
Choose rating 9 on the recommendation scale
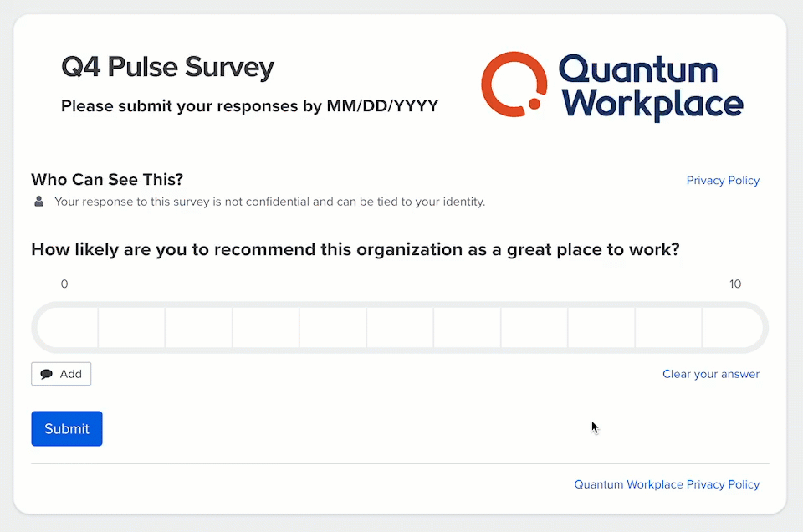[667, 327]
